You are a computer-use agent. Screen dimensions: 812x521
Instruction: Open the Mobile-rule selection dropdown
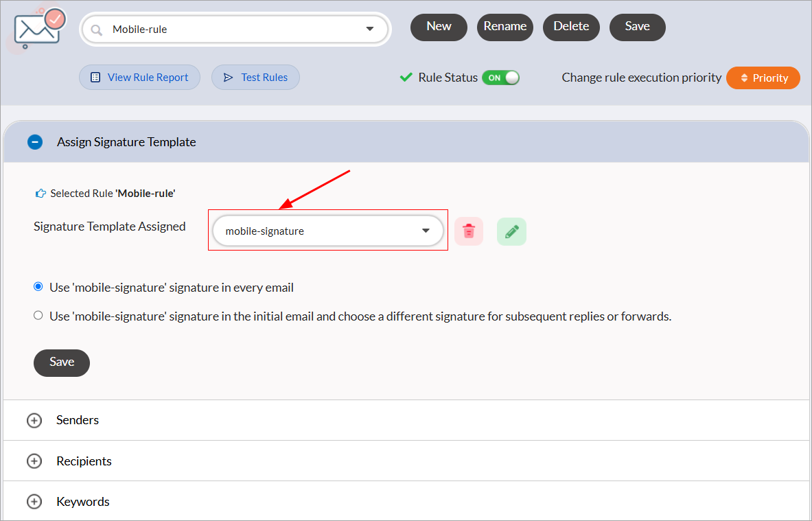point(370,30)
